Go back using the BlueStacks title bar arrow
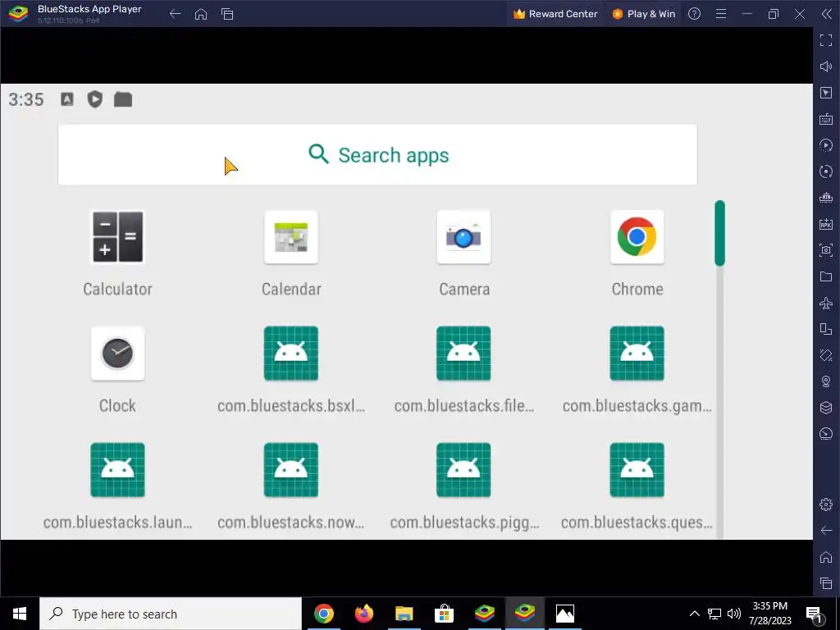This screenshot has width=840, height=630. [x=176, y=14]
